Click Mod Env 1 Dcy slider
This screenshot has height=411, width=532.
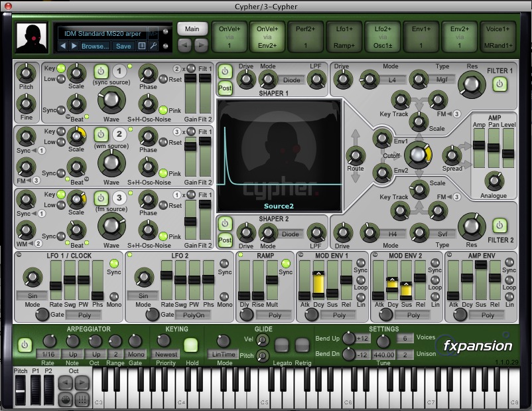tap(318, 280)
